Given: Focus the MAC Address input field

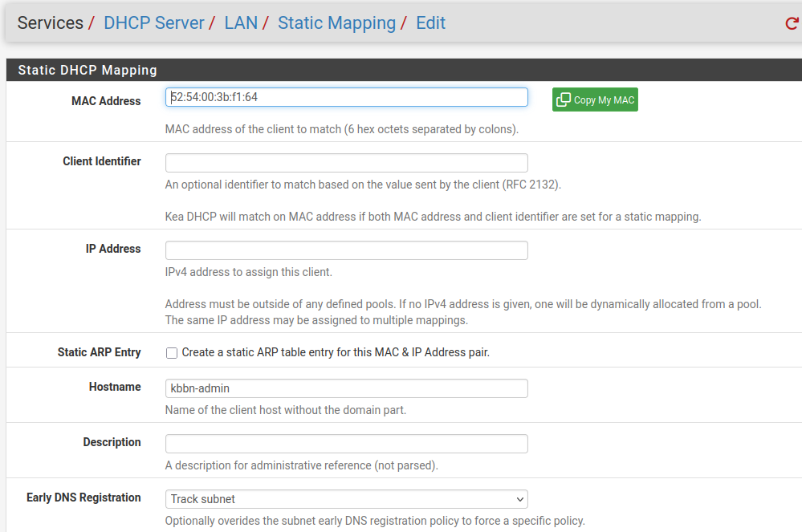Looking at the screenshot, I should 346,97.
